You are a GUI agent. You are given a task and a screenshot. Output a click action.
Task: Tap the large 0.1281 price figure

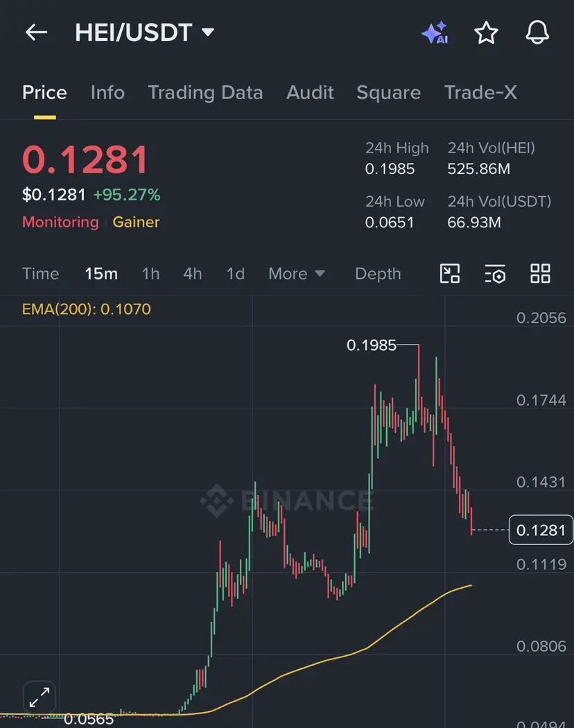pos(85,159)
